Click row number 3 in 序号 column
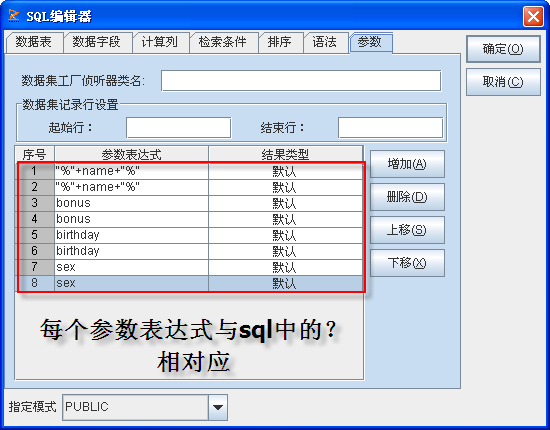Screen dimensions: 550x430 click(34, 203)
